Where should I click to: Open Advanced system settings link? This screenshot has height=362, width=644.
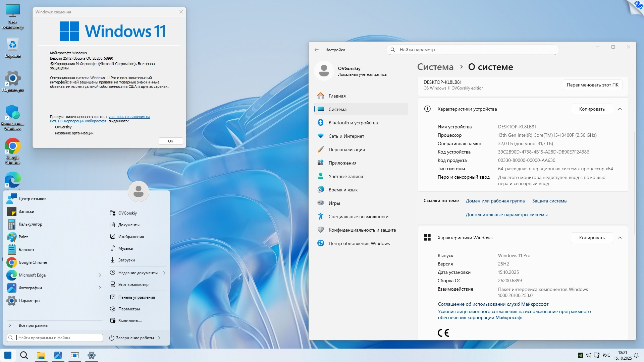click(x=506, y=215)
